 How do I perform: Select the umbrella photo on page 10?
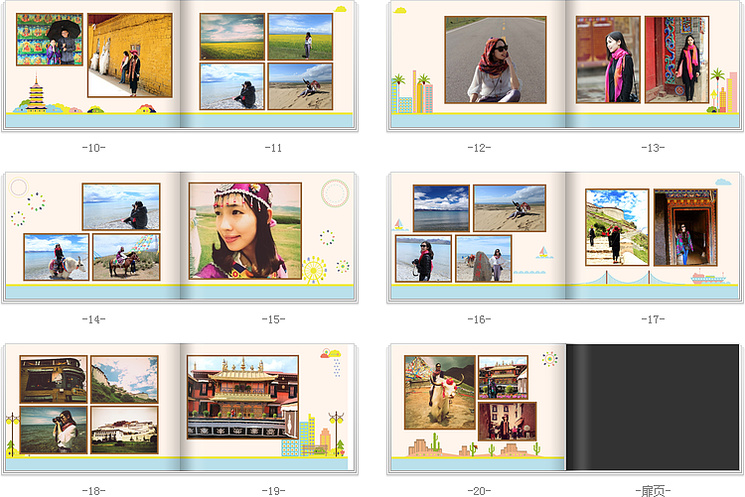pyautogui.click(x=49, y=39)
